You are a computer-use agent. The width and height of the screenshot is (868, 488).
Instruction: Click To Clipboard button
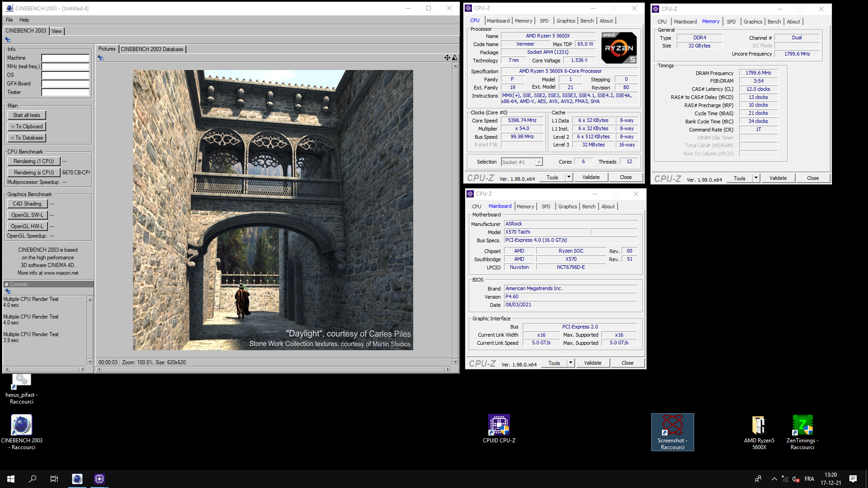(26, 127)
